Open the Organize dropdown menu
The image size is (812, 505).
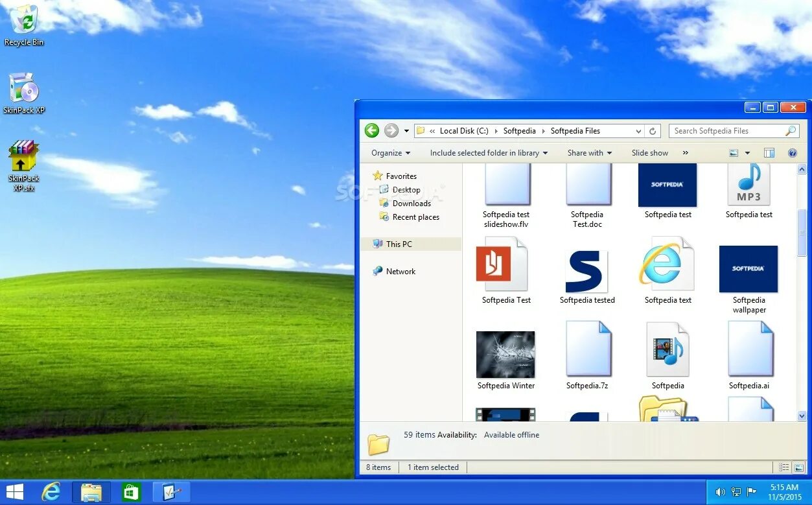pos(389,153)
